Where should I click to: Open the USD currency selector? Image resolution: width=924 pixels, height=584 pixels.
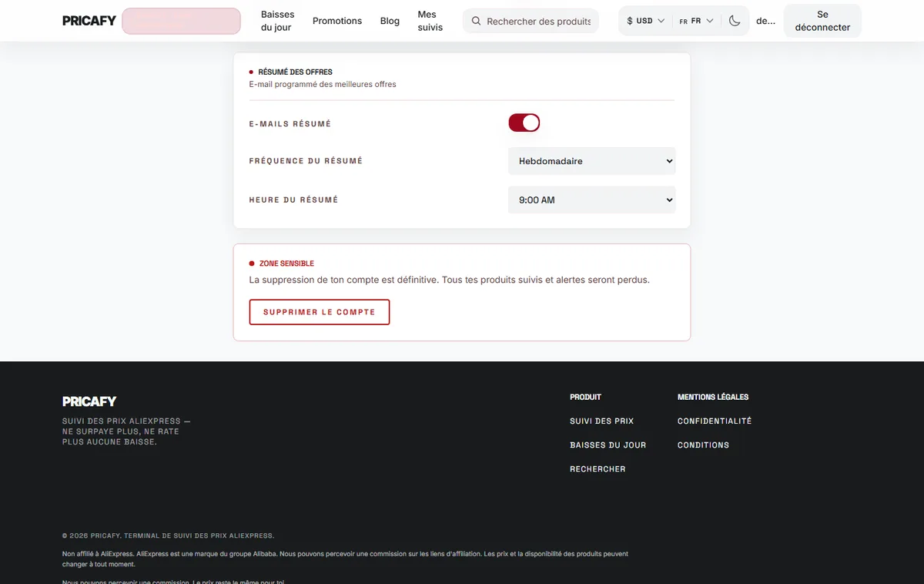[x=645, y=21]
